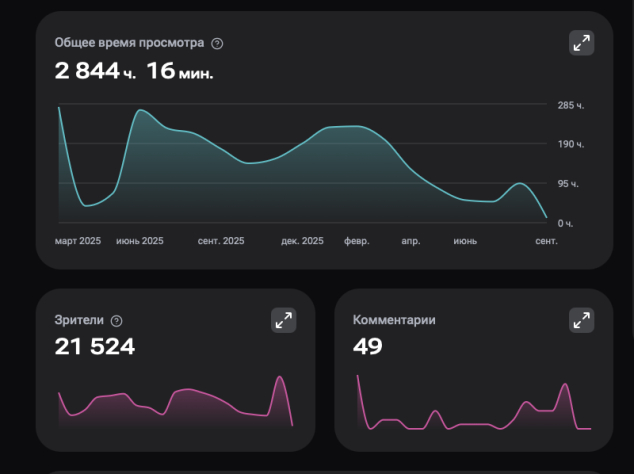Expand the Общее время просмотра chart
Screen dimensions: 634x474
click(x=581, y=43)
